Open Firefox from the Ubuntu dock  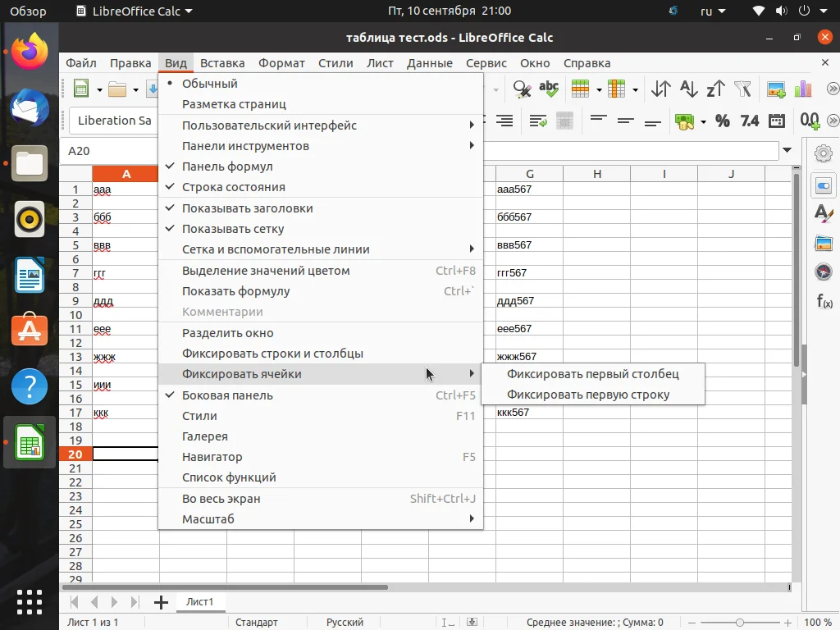[x=30, y=51]
